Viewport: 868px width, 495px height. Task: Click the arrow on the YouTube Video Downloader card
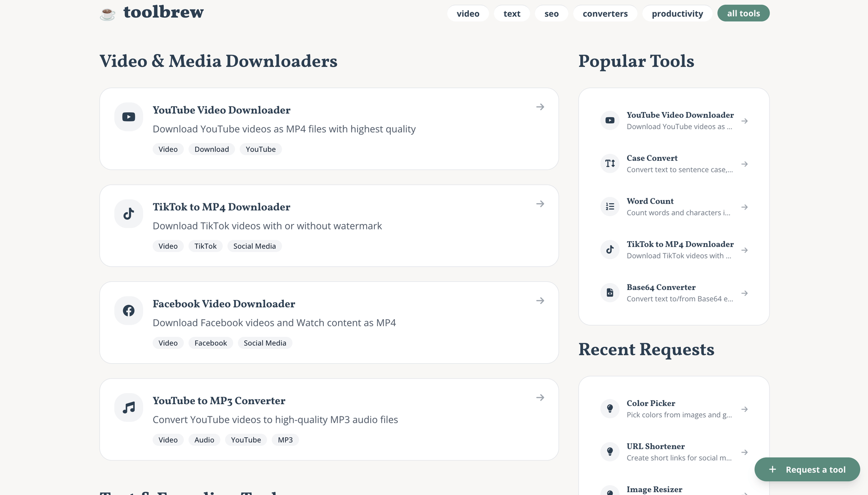click(540, 107)
